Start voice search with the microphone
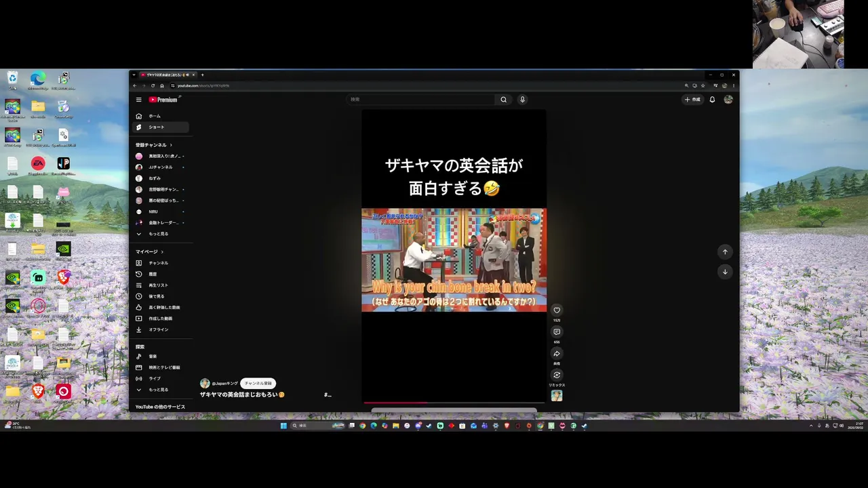 tap(522, 100)
